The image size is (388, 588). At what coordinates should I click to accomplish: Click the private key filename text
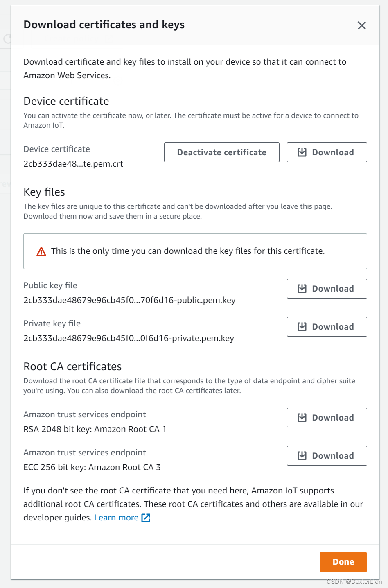129,338
